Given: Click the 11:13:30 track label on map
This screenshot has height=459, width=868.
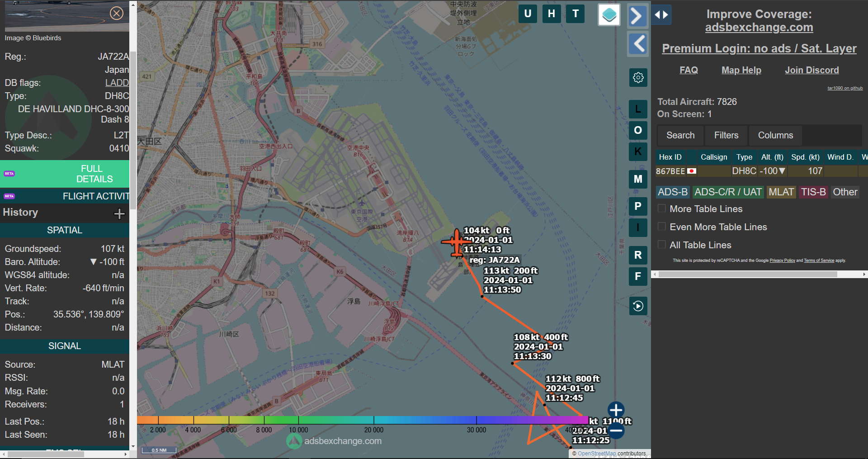Looking at the screenshot, I should point(533,356).
